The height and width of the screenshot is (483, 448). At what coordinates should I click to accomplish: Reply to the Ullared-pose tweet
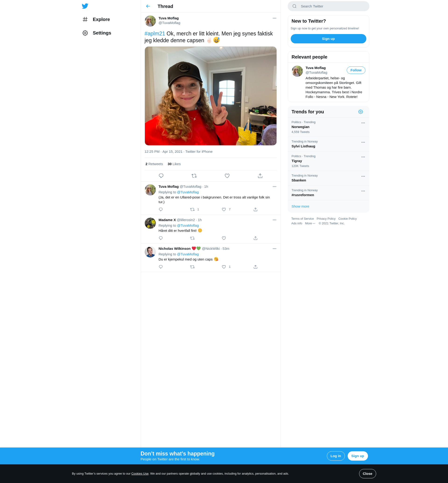click(x=161, y=209)
